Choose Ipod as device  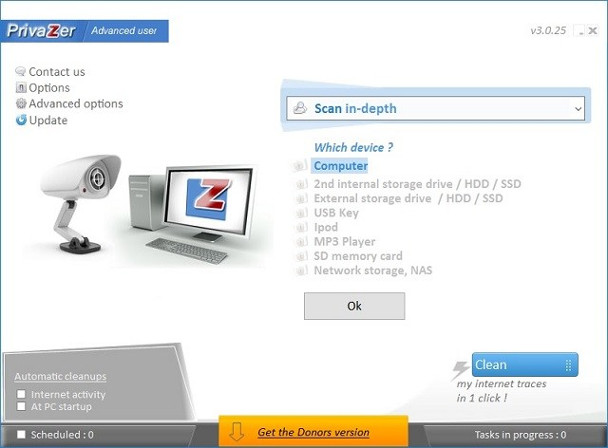(326, 227)
